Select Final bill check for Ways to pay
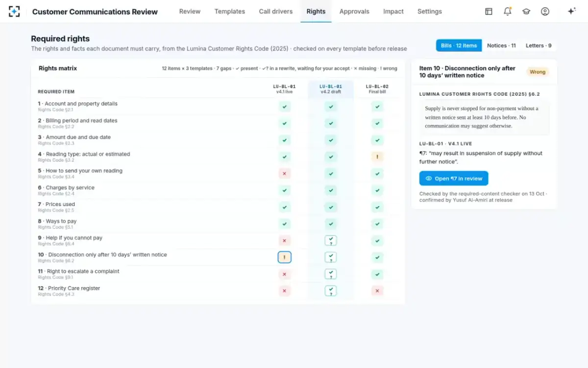 pos(377,224)
